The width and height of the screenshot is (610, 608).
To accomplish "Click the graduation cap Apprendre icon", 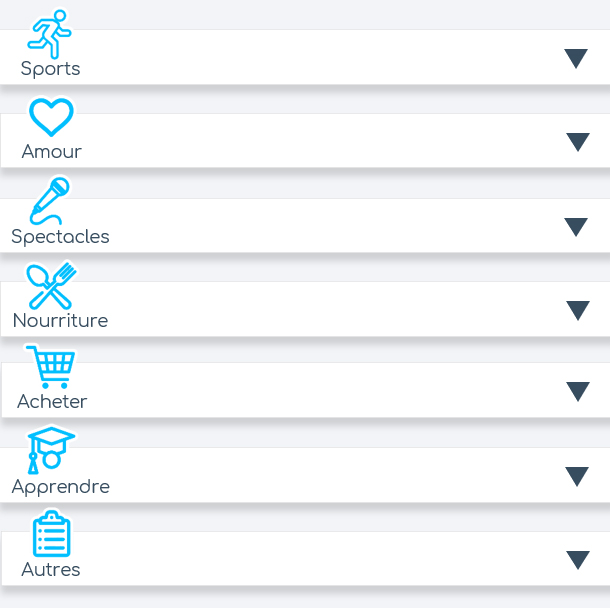I will (x=51, y=450).
